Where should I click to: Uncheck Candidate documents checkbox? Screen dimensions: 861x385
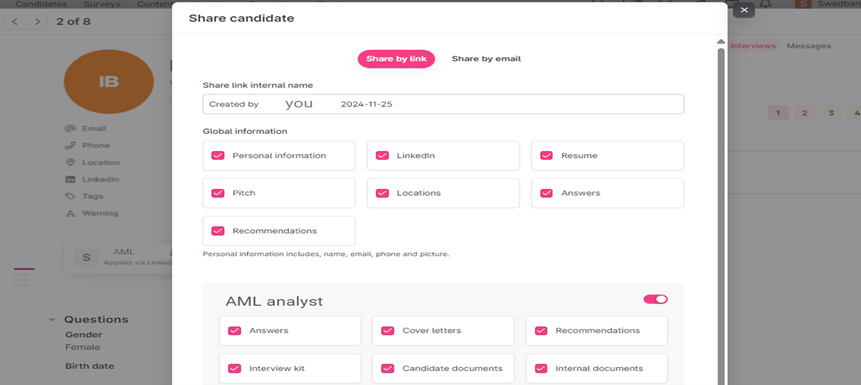point(388,369)
